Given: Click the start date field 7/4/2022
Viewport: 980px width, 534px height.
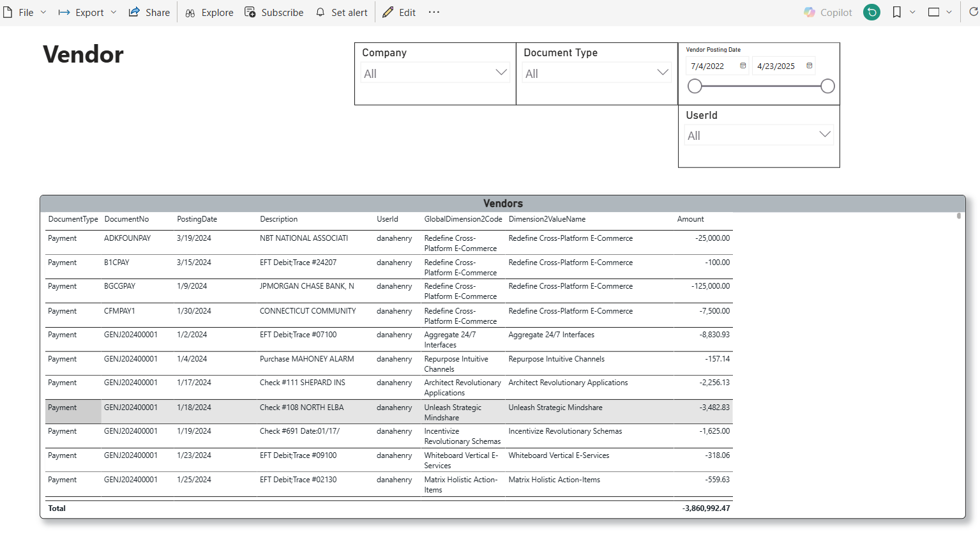Looking at the screenshot, I should coord(708,66).
